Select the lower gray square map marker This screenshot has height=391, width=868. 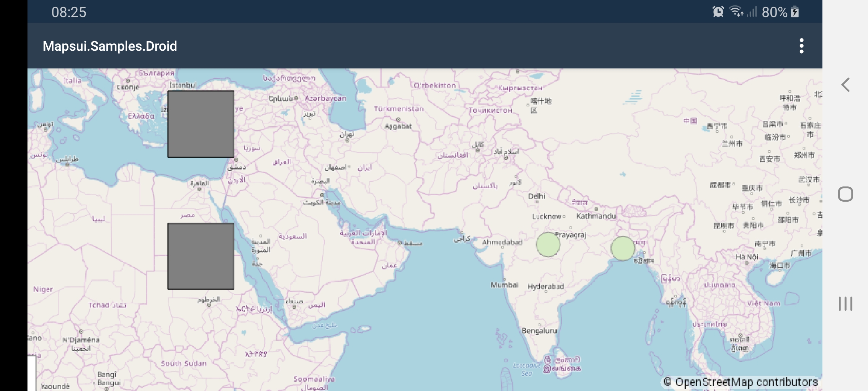(201, 256)
